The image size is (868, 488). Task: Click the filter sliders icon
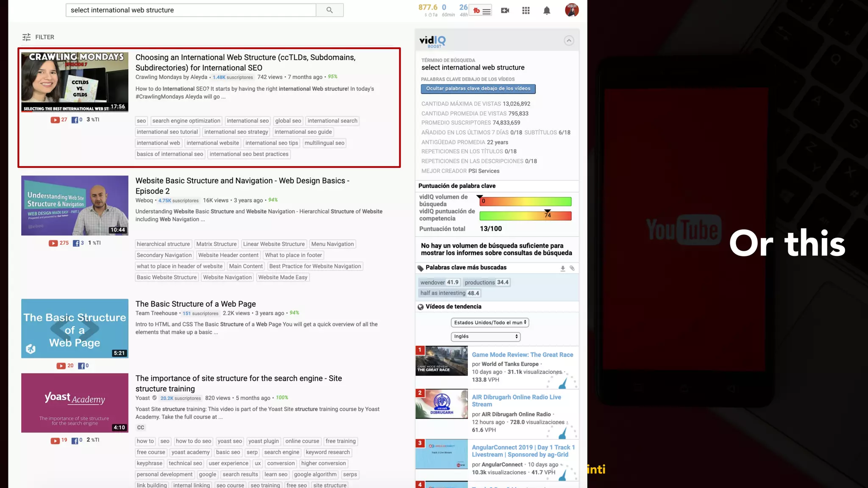(x=26, y=37)
